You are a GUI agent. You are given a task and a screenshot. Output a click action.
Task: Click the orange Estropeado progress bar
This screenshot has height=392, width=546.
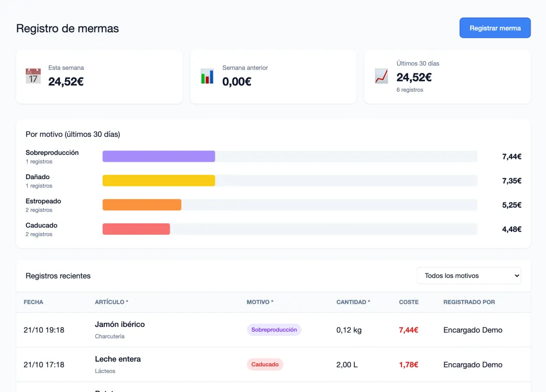142,205
